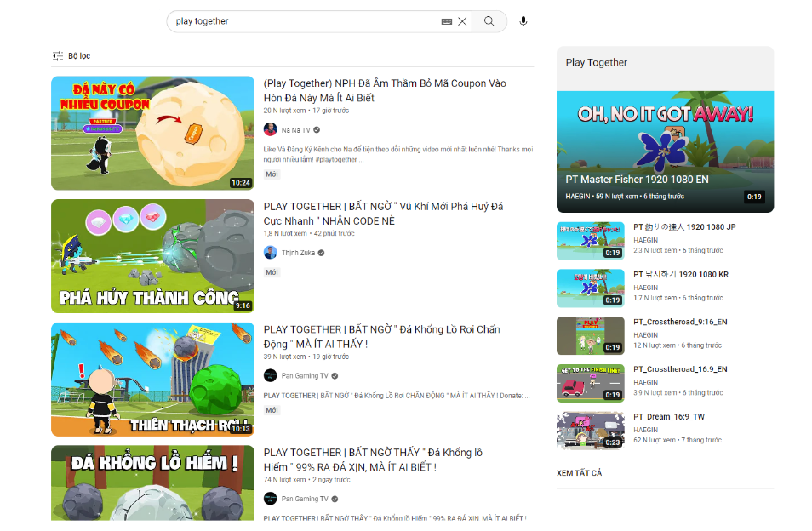Click title PT_Crosstheroad_16:9_EN
This screenshot has height=531, width=812.
pos(680,369)
